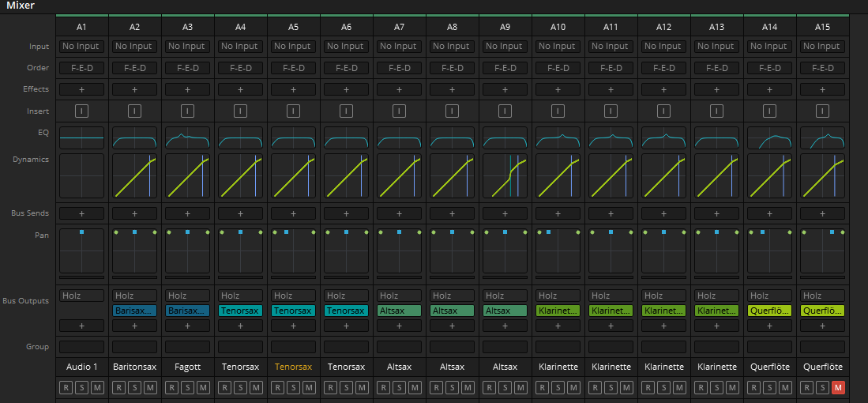Open the Dynamics graph of track A12

pos(663,176)
